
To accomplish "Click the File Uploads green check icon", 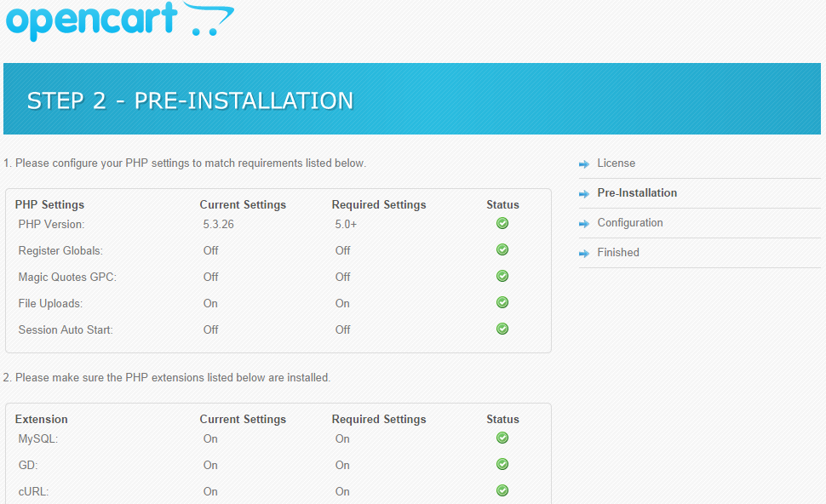I will [x=502, y=302].
